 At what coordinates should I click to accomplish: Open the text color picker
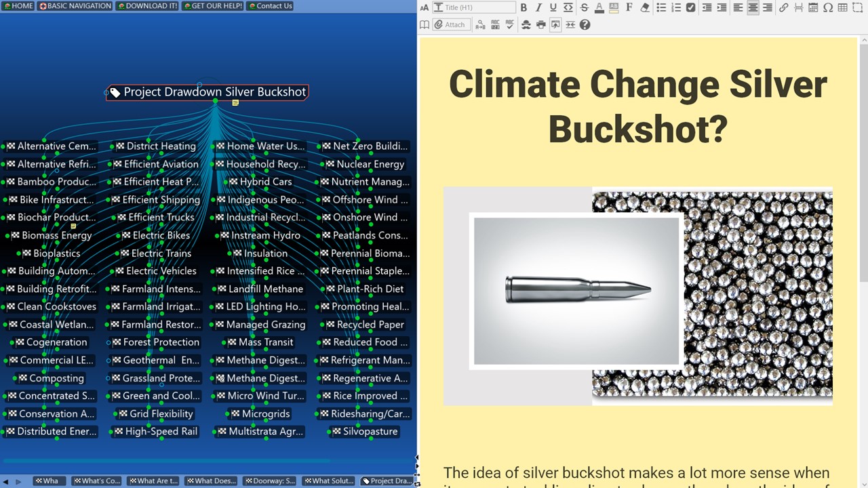click(x=599, y=7)
